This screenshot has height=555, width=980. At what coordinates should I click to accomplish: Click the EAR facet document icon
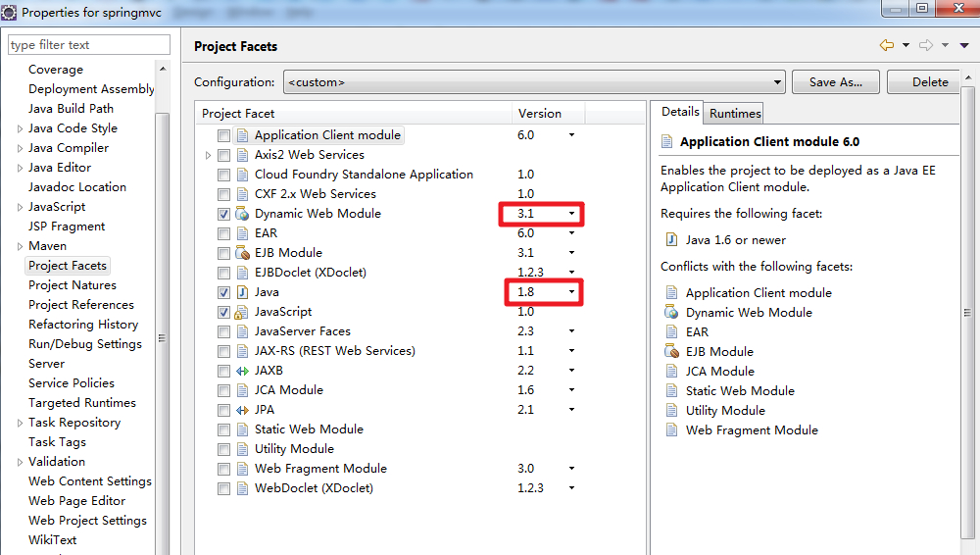click(242, 233)
